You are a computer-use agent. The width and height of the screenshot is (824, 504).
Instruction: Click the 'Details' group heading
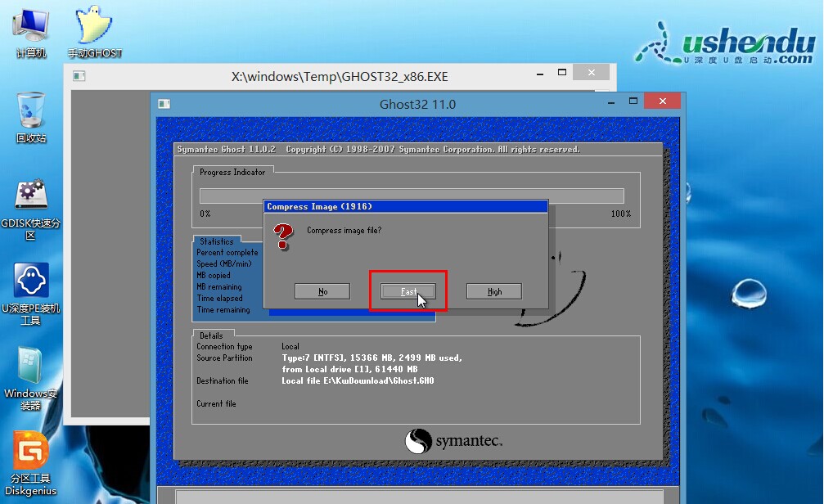click(211, 335)
